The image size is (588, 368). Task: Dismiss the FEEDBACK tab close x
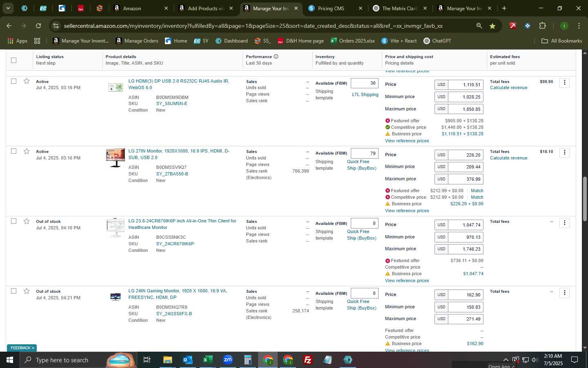click(33, 348)
